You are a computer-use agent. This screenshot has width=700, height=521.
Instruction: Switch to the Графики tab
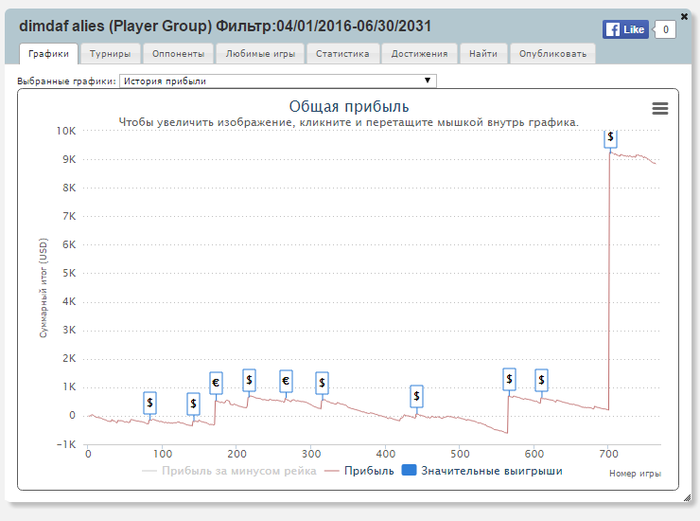click(48, 54)
